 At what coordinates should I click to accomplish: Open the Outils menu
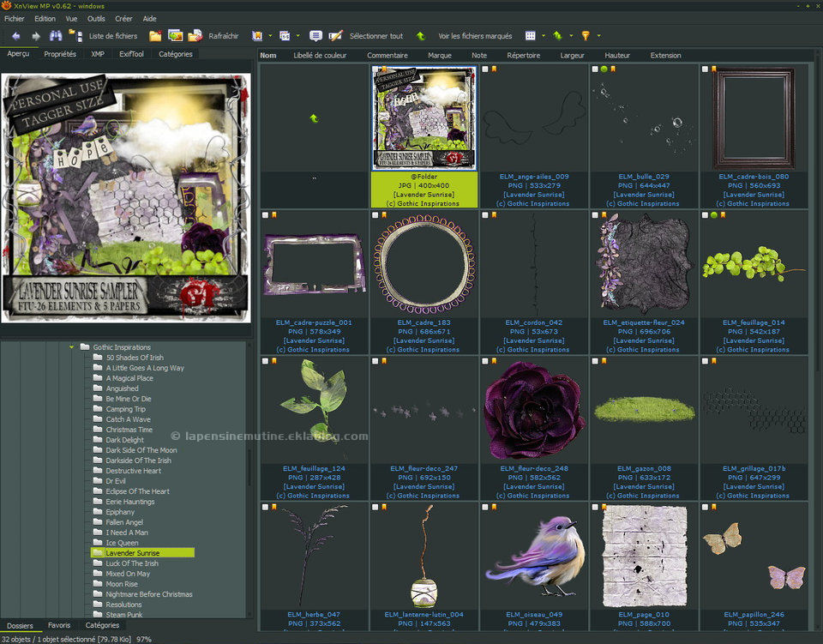click(x=96, y=18)
